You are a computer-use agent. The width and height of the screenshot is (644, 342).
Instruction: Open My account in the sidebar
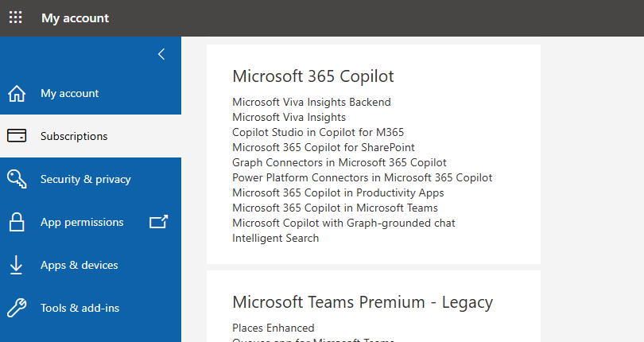coord(69,93)
